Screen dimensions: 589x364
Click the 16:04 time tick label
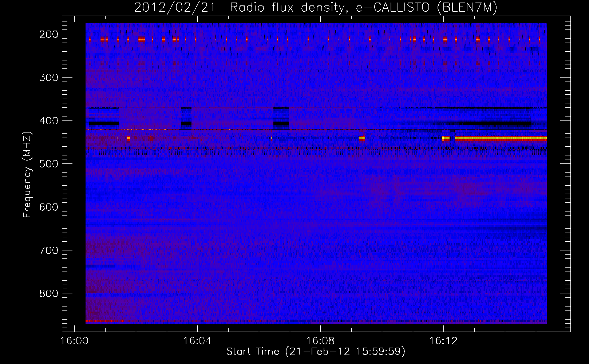tap(198, 341)
